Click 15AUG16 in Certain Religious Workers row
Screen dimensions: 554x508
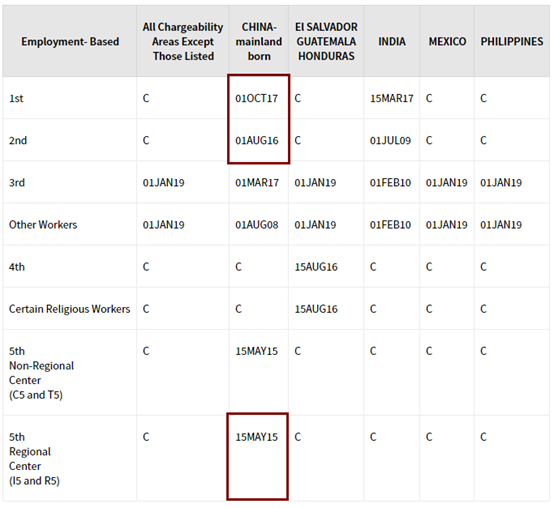[x=316, y=309]
